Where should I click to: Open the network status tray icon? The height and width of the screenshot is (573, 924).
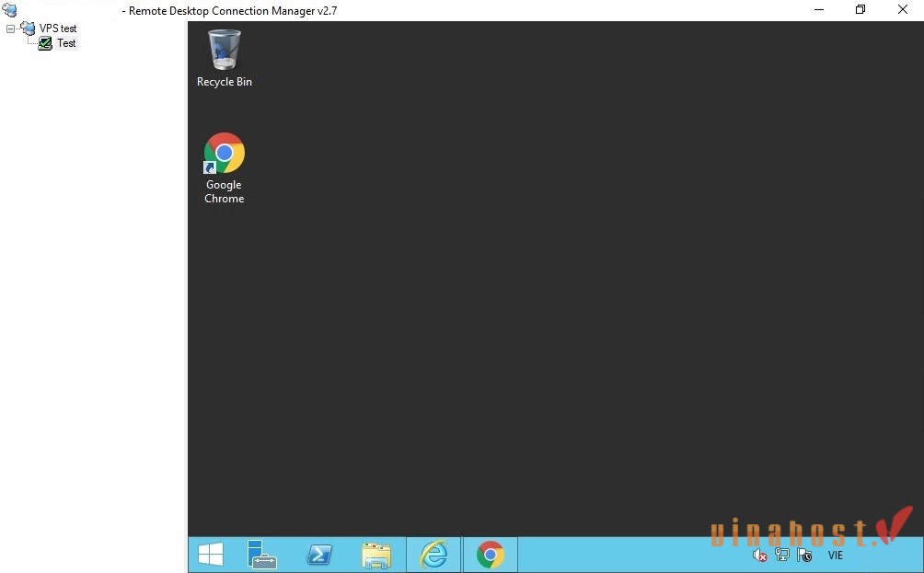tap(781, 555)
